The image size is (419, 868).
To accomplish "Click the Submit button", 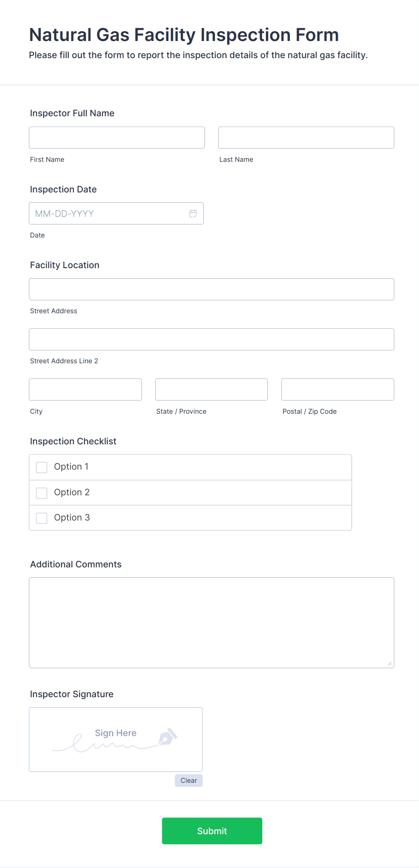I will tap(212, 831).
